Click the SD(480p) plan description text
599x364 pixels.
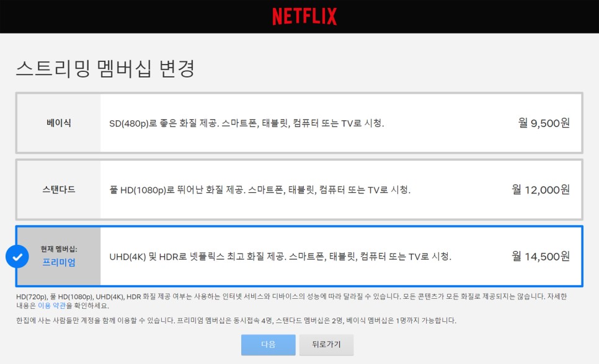(x=246, y=123)
